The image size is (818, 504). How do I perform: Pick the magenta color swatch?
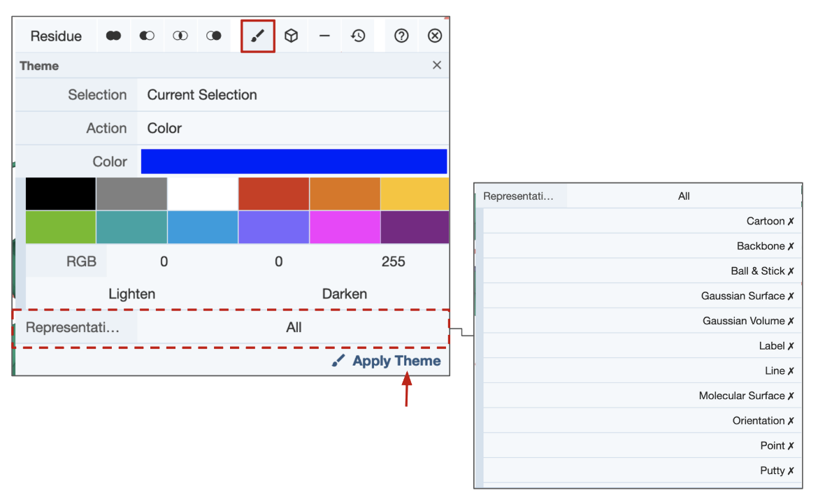pos(345,227)
